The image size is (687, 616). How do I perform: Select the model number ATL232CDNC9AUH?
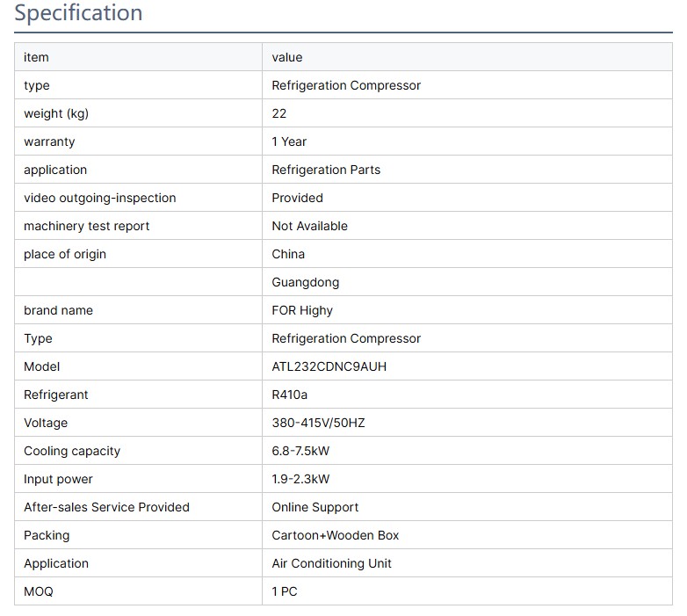pos(329,366)
